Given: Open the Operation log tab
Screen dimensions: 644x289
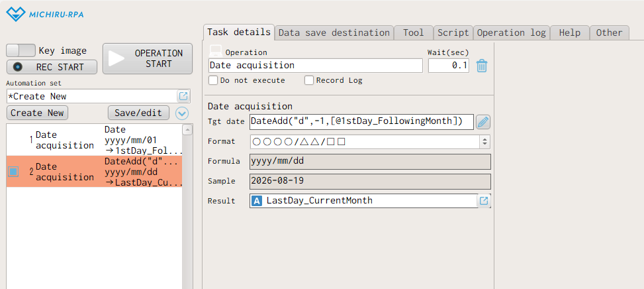Looking at the screenshot, I should (x=512, y=32).
